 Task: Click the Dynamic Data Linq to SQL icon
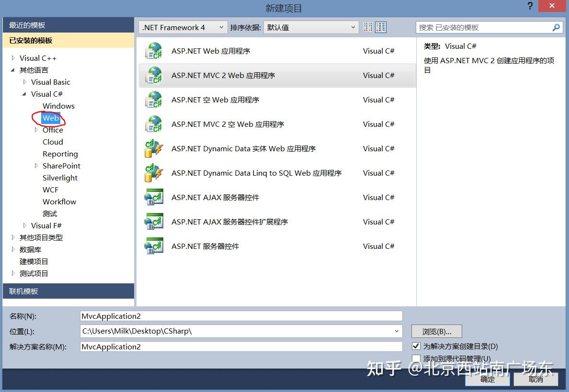pos(153,173)
